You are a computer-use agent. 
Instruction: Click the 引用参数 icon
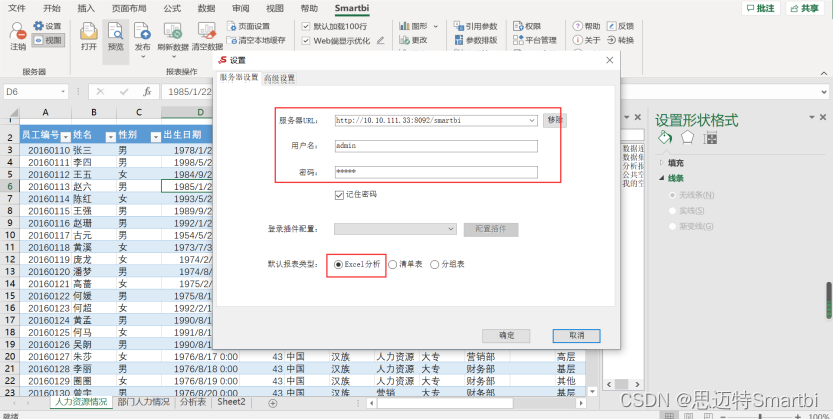tap(458, 26)
